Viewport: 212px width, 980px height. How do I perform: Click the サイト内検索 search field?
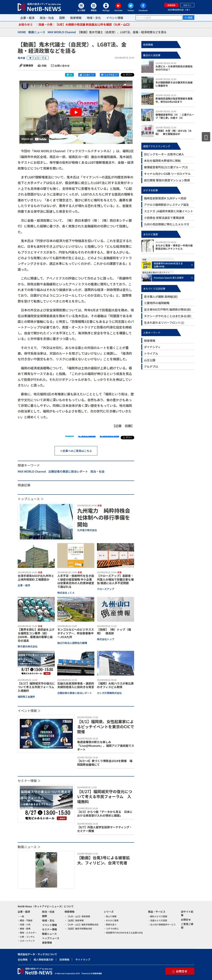(159, 18)
